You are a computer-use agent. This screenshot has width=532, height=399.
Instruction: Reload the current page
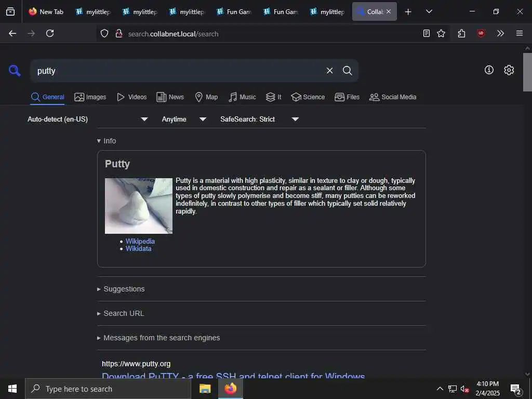(50, 33)
